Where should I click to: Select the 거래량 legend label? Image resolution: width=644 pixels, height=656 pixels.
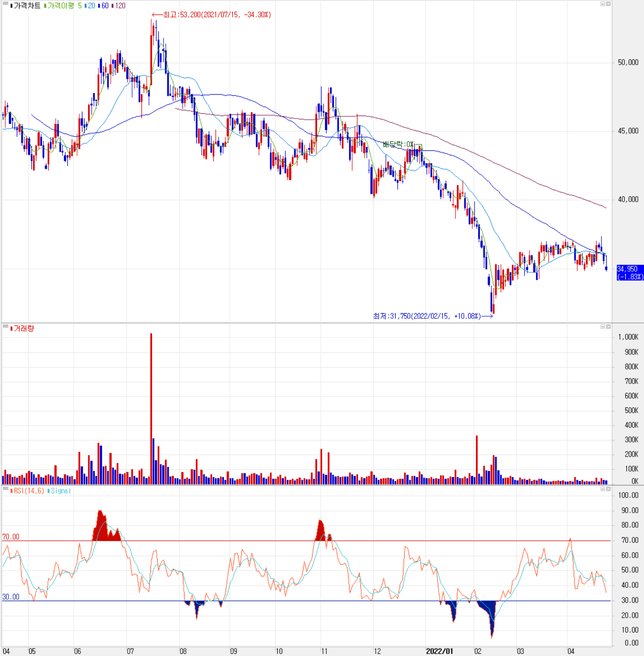24,329
